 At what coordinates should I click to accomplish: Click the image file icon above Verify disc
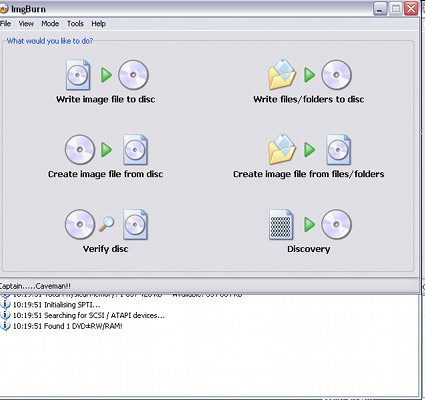tap(135, 224)
